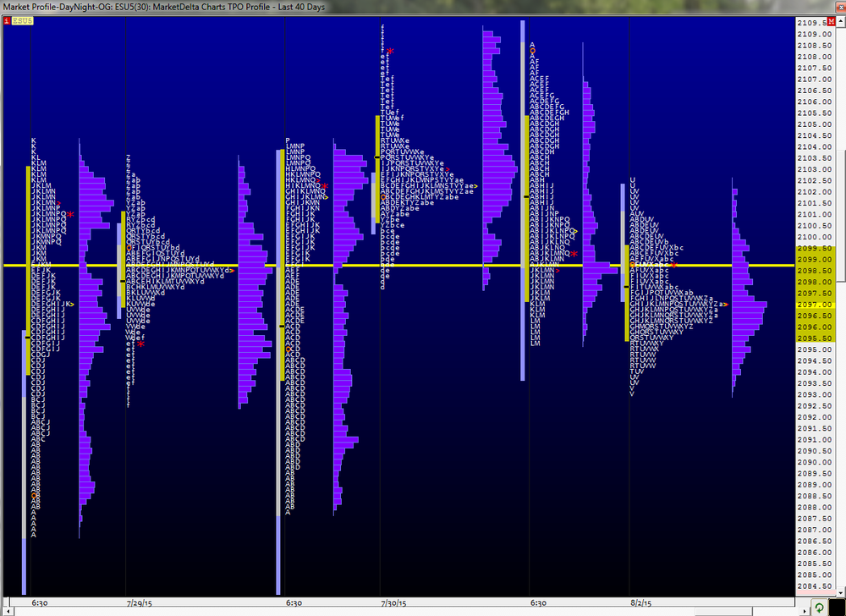Click the 2095.50 price label

tap(815, 338)
